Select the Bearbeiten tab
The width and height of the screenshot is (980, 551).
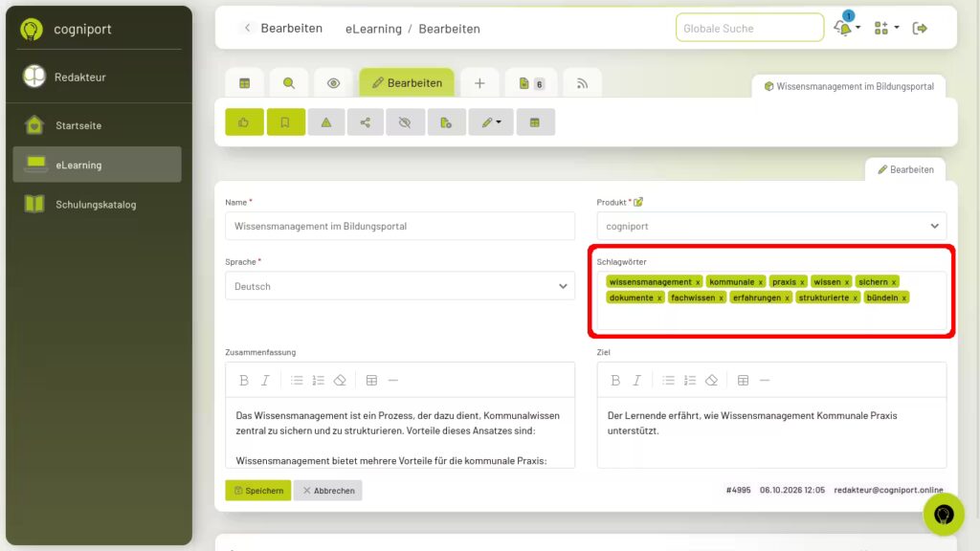click(407, 83)
